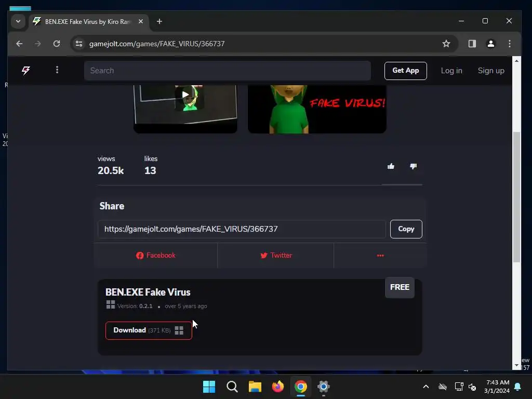Click the BEN.EXE Fake Virus package title
This screenshot has height=399, width=532.
click(x=148, y=292)
